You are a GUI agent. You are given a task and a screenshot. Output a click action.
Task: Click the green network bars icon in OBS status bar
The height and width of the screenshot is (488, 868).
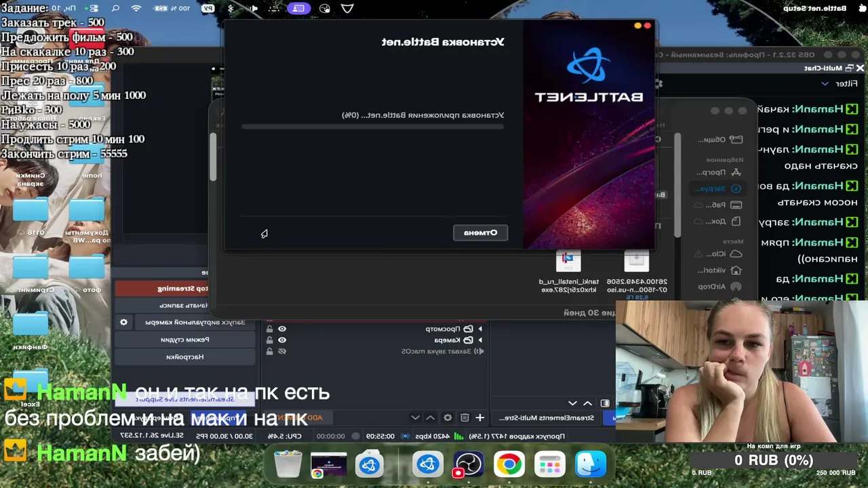(459, 436)
